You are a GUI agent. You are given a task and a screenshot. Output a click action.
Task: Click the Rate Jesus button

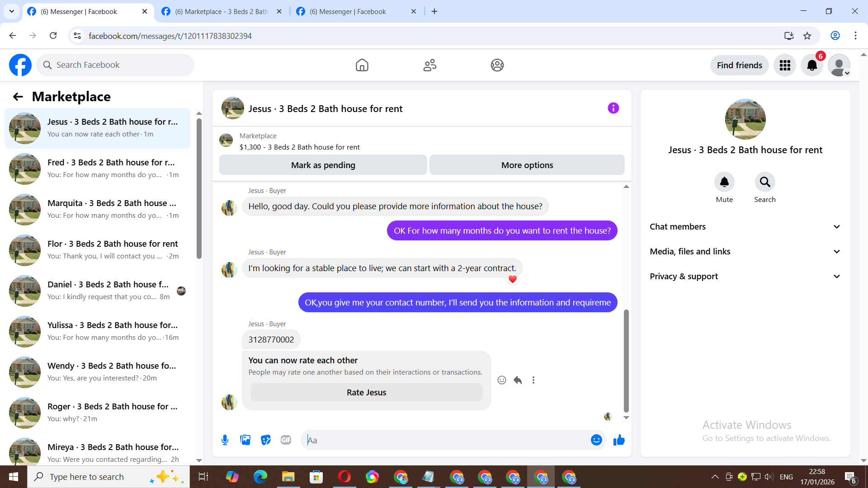point(366,392)
